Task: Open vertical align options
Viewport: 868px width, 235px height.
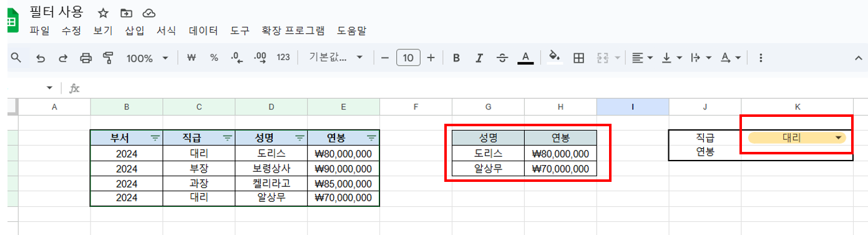Action: (x=671, y=58)
